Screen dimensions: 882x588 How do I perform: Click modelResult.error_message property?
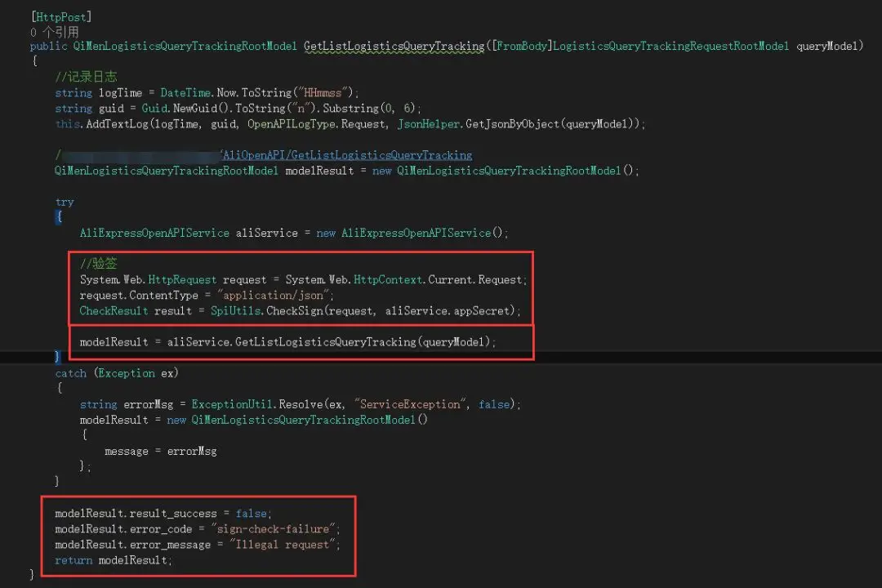coord(133,545)
